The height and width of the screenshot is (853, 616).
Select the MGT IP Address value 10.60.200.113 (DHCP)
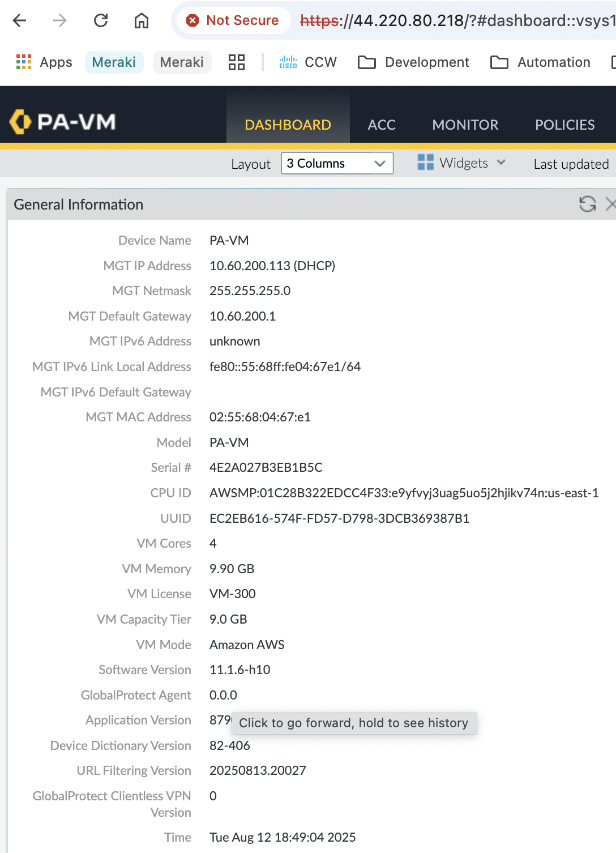(272, 266)
